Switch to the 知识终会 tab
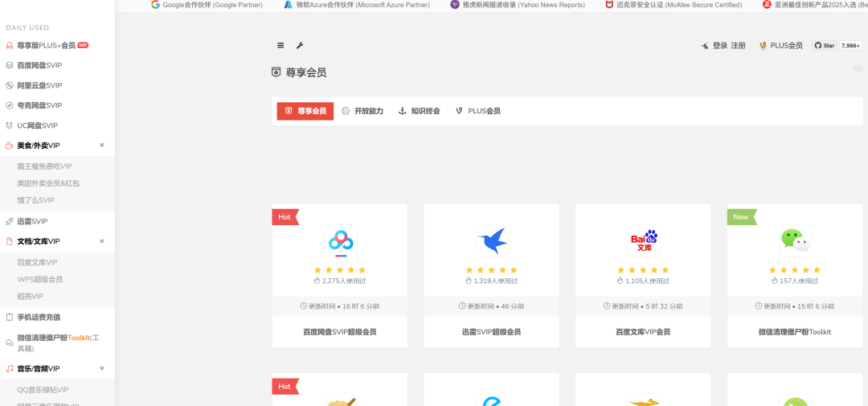 420,111
